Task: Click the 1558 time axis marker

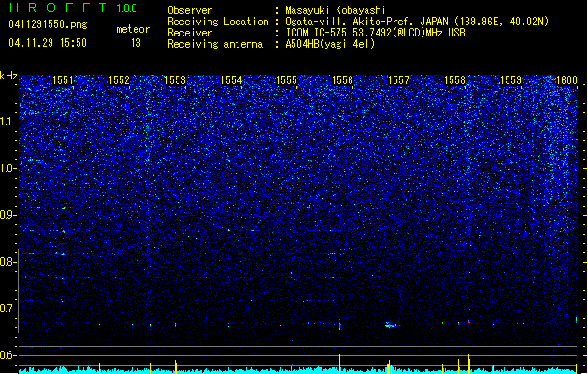Action: click(x=454, y=80)
